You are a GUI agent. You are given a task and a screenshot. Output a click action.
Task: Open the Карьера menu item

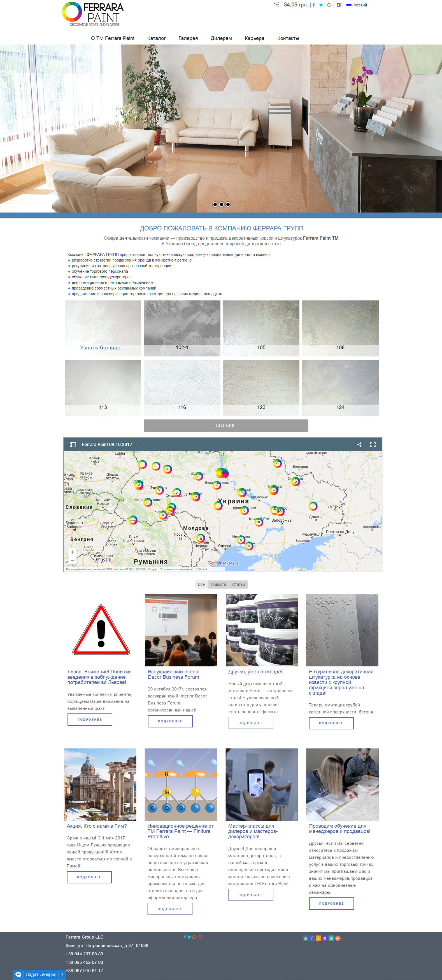coord(254,38)
